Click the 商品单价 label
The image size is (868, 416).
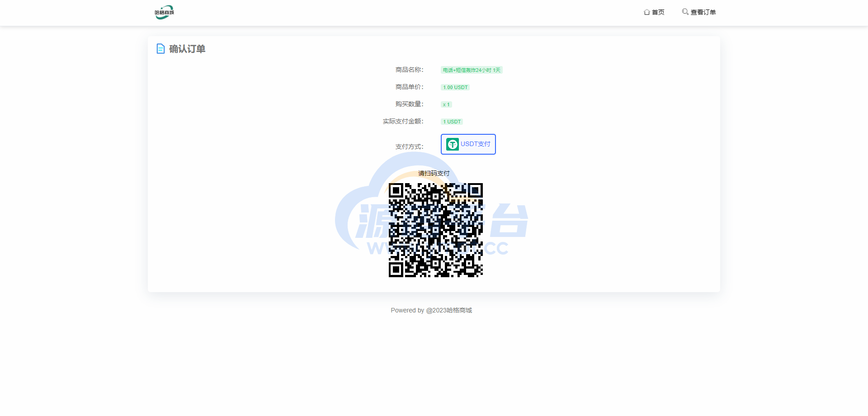[410, 87]
